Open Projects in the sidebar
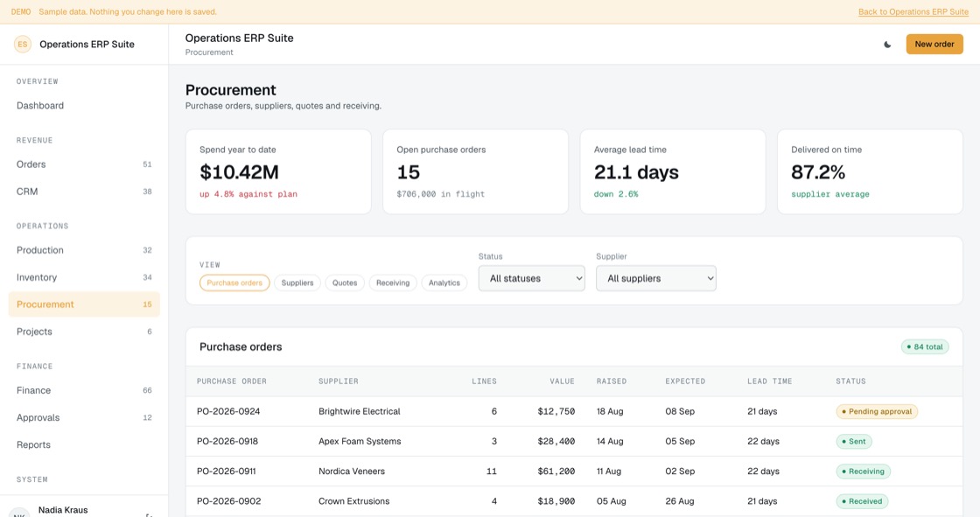The image size is (980, 517). [84, 332]
